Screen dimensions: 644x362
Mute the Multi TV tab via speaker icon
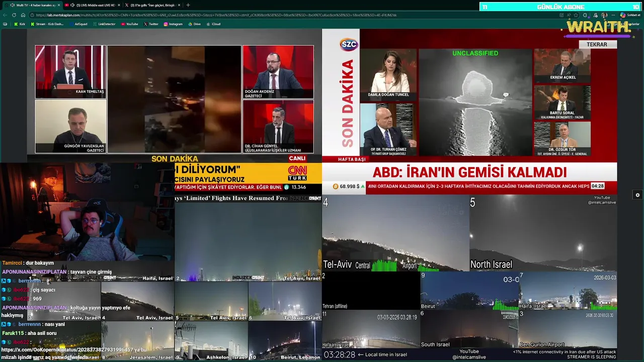(12, 5)
